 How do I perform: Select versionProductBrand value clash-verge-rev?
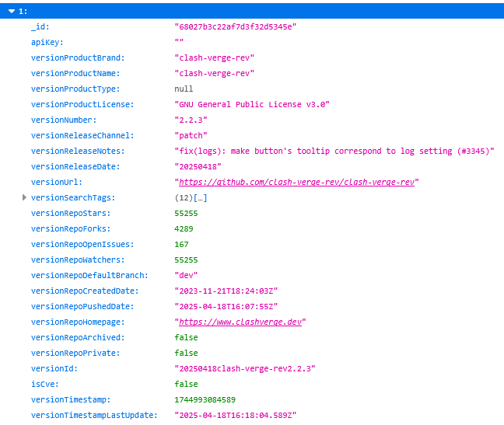[x=215, y=57]
